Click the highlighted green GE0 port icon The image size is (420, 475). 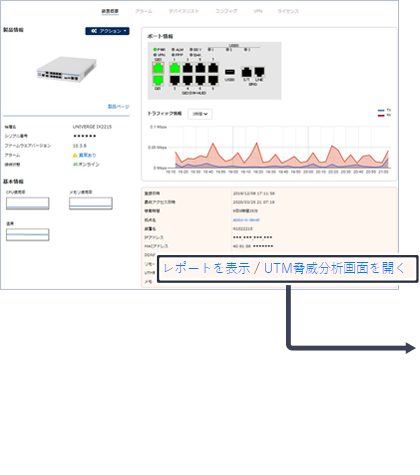tap(158, 68)
